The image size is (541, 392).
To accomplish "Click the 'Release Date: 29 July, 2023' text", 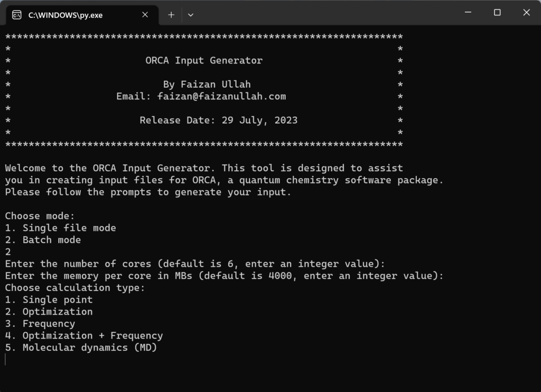I will point(218,120).
